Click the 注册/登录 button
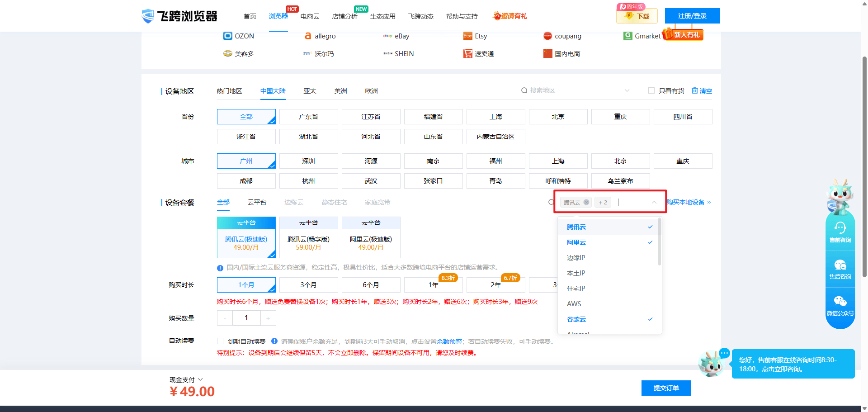 (x=692, y=16)
